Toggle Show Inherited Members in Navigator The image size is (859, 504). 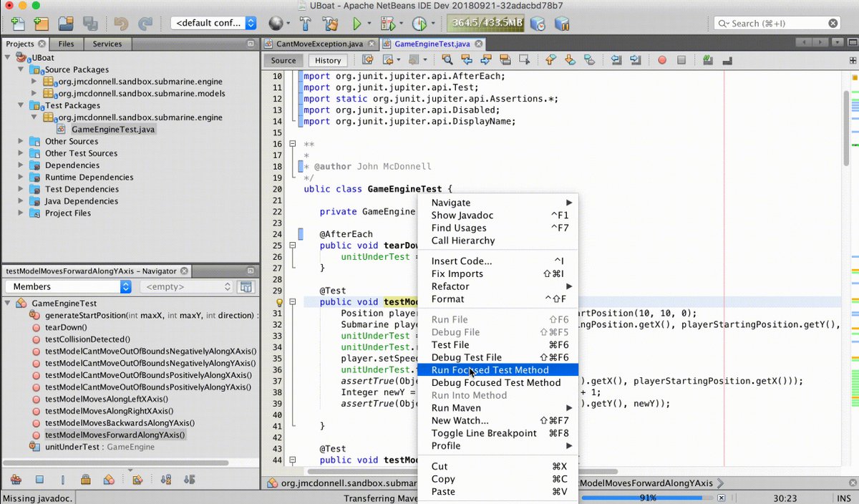pyautogui.click(x=16, y=479)
